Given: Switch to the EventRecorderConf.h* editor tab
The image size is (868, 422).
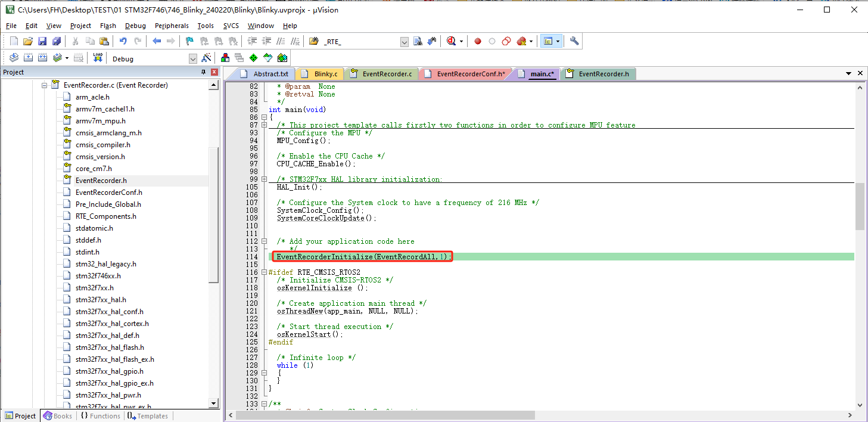Looking at the screenshot, I should pyautogui.click(x=470, y=74).
